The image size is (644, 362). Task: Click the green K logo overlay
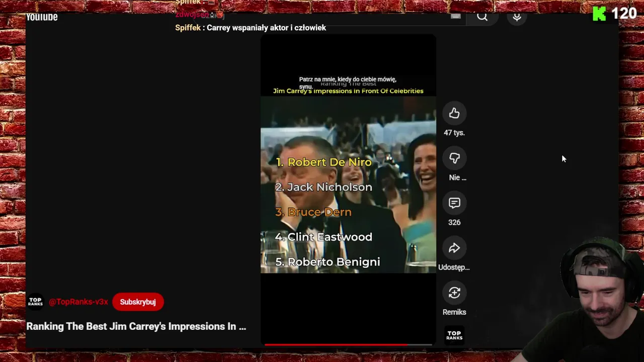pyautogui.click(x=599, y=14)
